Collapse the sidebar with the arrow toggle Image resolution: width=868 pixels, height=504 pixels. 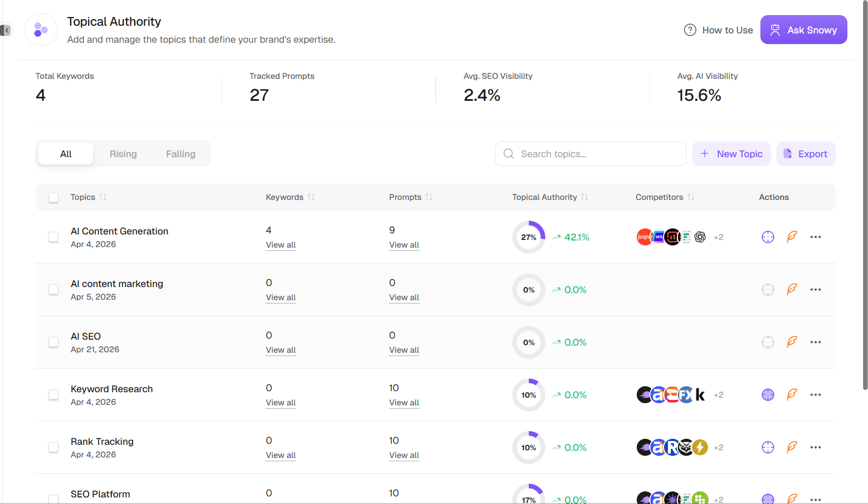click(5, 30)
